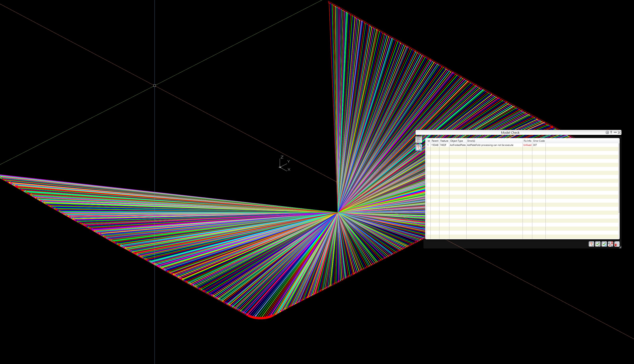The image size is (634, 364).
Task: Roll up the Model Check palette
Action: pyautogui.click(x=615, y=132)
